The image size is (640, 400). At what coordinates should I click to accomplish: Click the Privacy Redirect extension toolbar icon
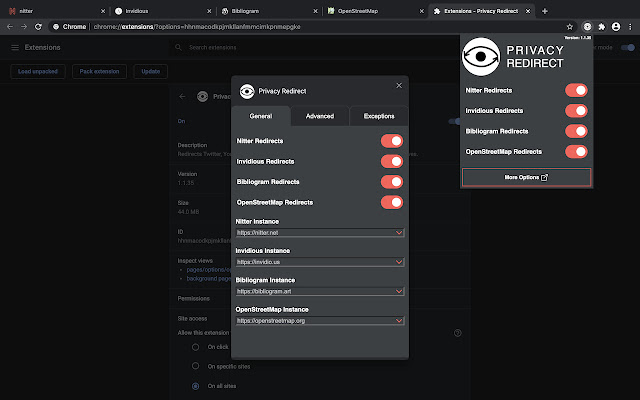[x=587, y=26]
